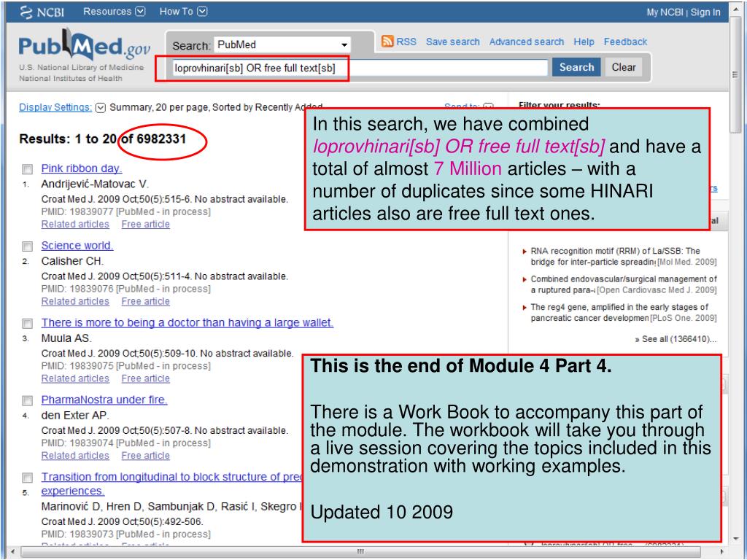Screen dimensions: 747x560
Task: Expand the Display Settings arrow
Action: [x=100, y=108]
